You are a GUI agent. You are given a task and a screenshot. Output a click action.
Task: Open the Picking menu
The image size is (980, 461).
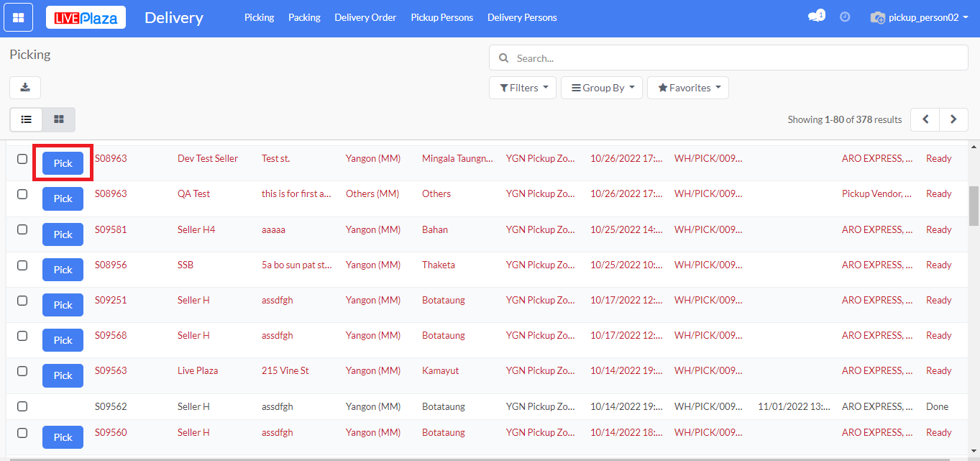tap(259, 17)
